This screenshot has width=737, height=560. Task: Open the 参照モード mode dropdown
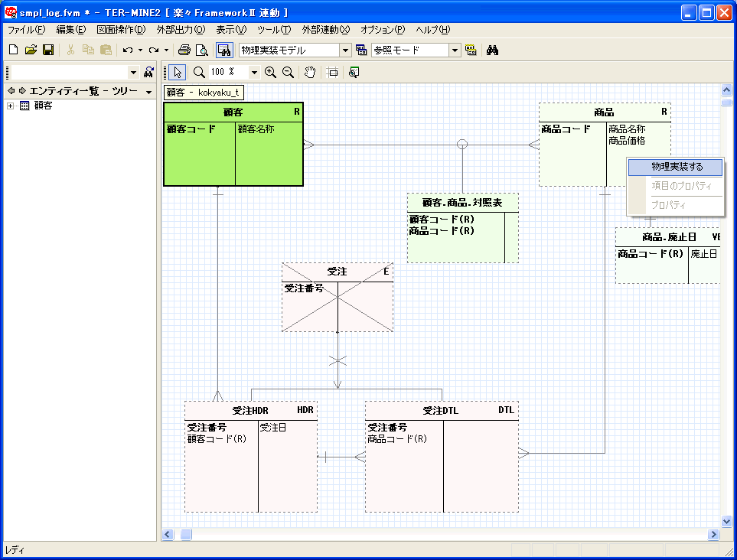455,50
